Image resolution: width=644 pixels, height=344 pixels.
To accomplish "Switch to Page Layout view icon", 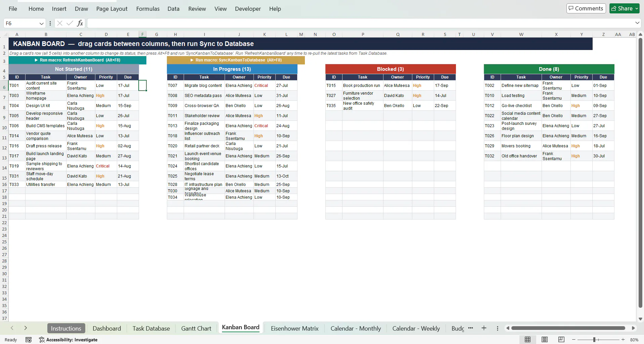I will [x=544, y=340].
